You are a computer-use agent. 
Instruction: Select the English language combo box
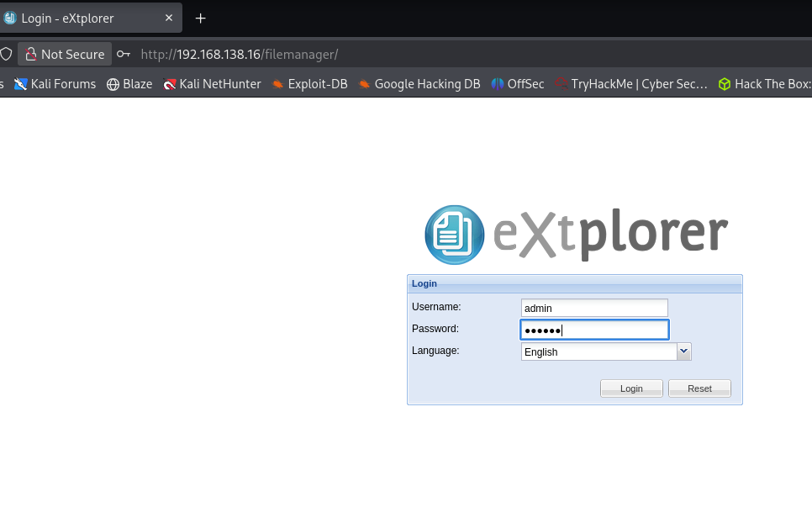pyautogui.click(x=598, y=351)
